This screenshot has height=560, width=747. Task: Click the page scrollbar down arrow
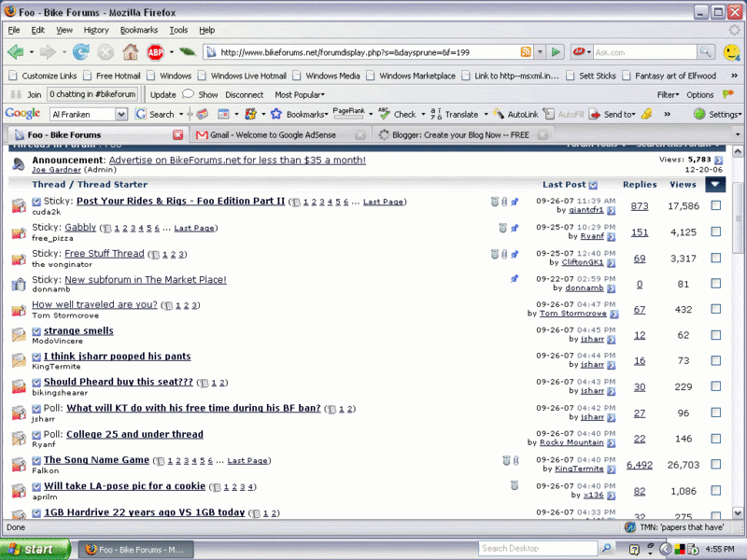click(x=738, y=512)
